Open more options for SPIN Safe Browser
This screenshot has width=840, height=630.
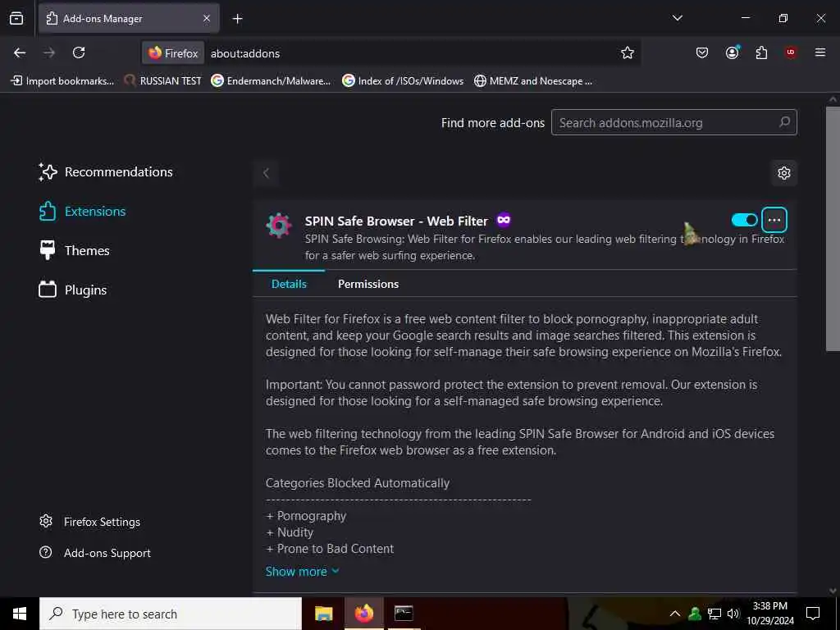point(774,220)
